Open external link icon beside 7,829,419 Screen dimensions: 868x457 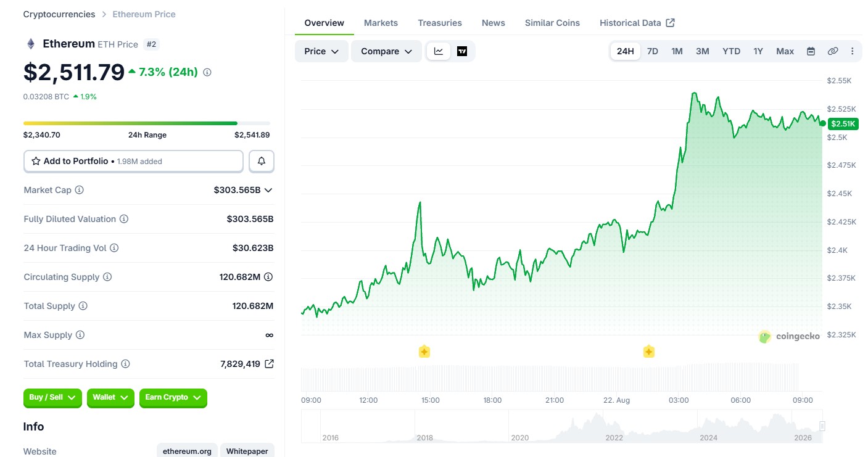[x=269, y=364]
